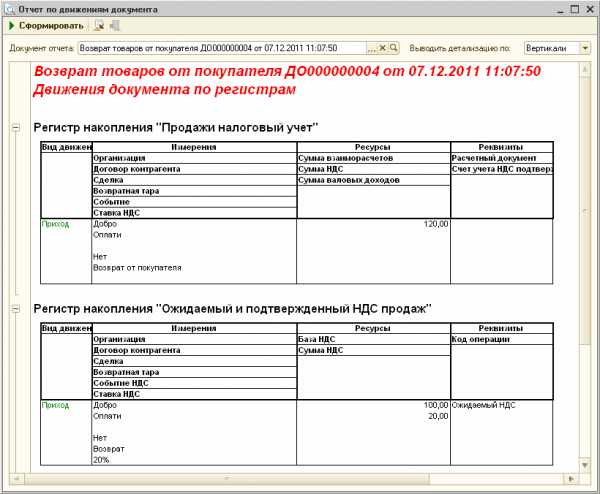
Task: Click the vertical scrollbar thumb
Action: [x=585, y=210]
